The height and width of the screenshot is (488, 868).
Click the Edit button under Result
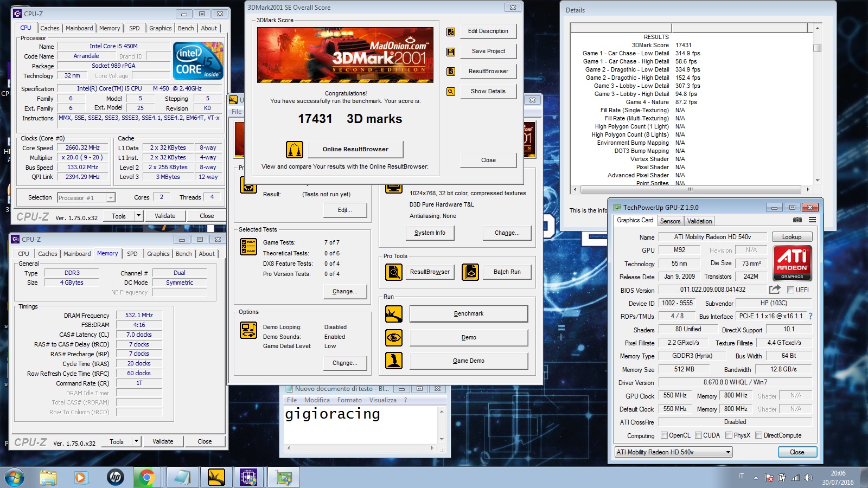tap(344, 210)
